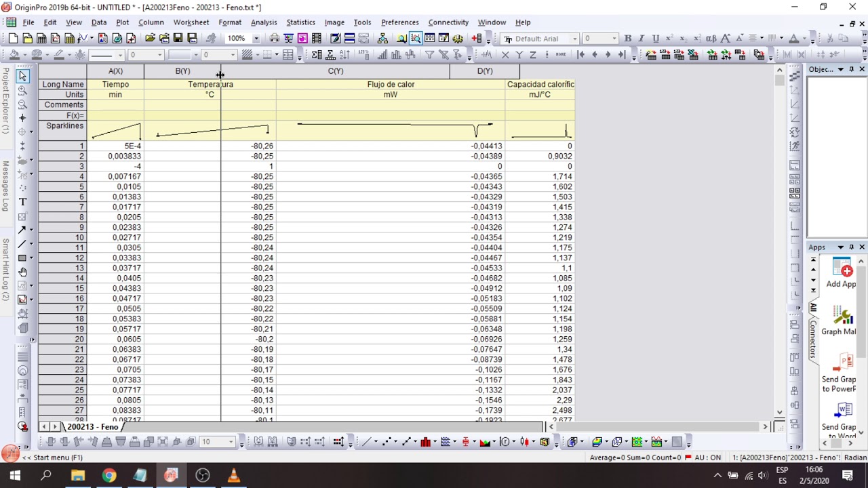Open the Analysis menu

click(x=264, y=22)
